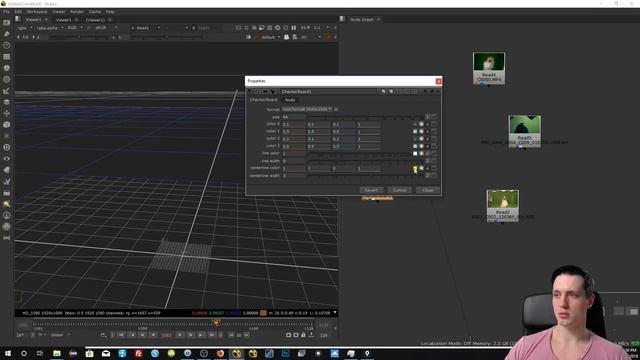
Task: Select the Read4 node in Node Graph
Action: (x=489, y=68)
